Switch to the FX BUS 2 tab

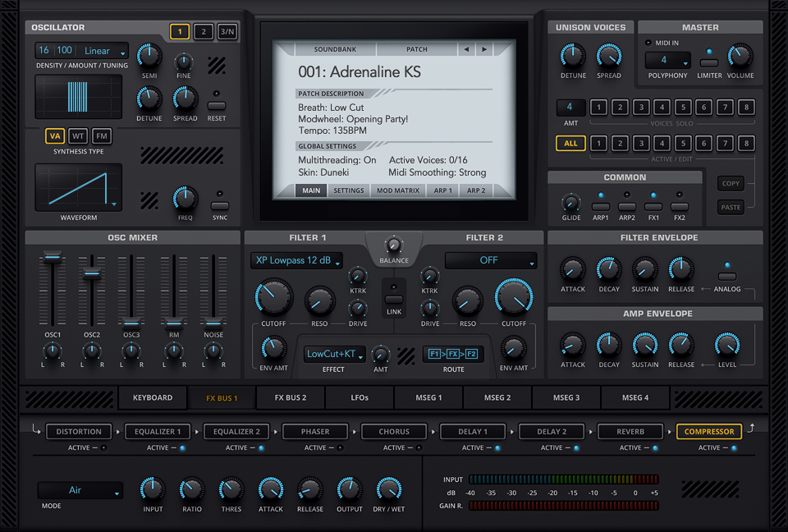coord(291,397)
